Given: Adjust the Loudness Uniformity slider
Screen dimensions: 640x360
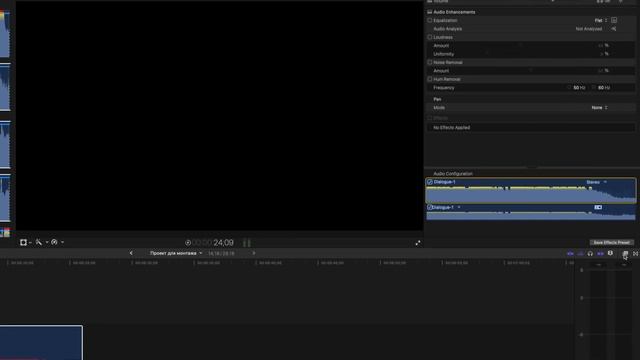Looking at the screenshot, I should pyautogui.click(x=487, y=54).
